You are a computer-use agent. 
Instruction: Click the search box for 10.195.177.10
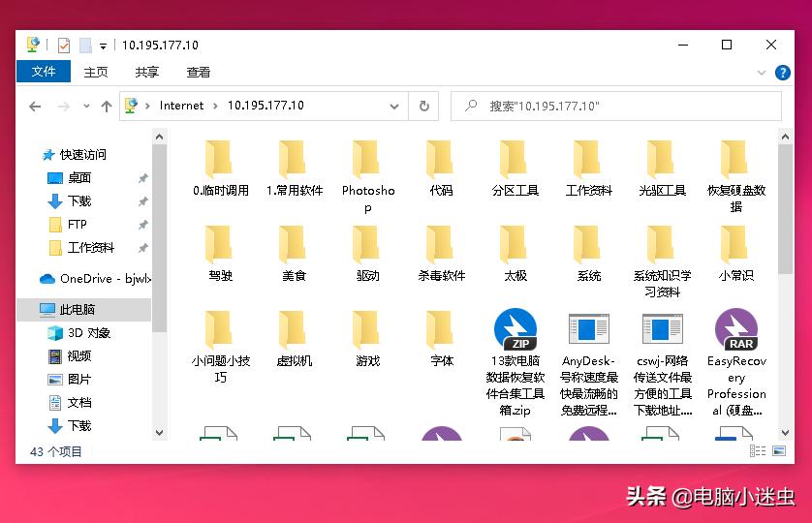pos(616,107)
